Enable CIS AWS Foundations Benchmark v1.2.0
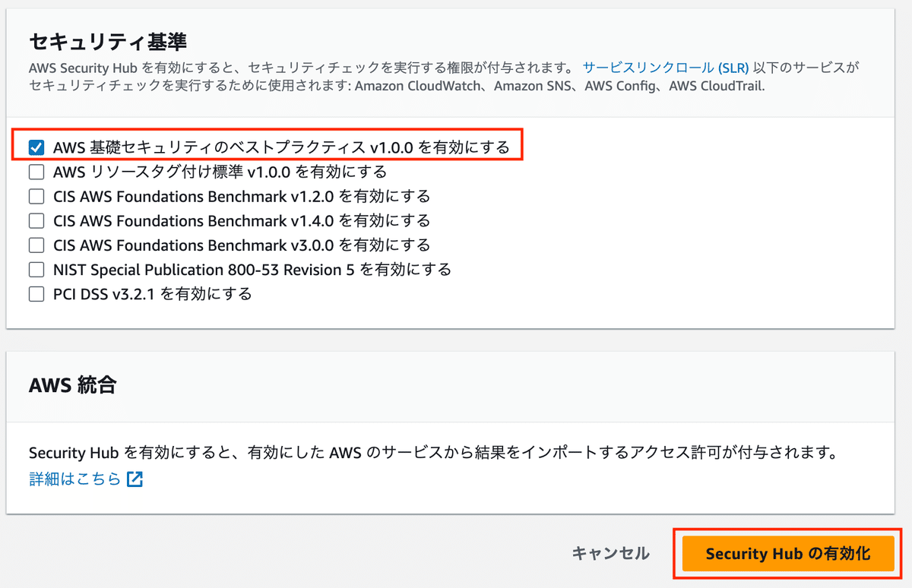The image size is (912, 588). tap(36, 196)
